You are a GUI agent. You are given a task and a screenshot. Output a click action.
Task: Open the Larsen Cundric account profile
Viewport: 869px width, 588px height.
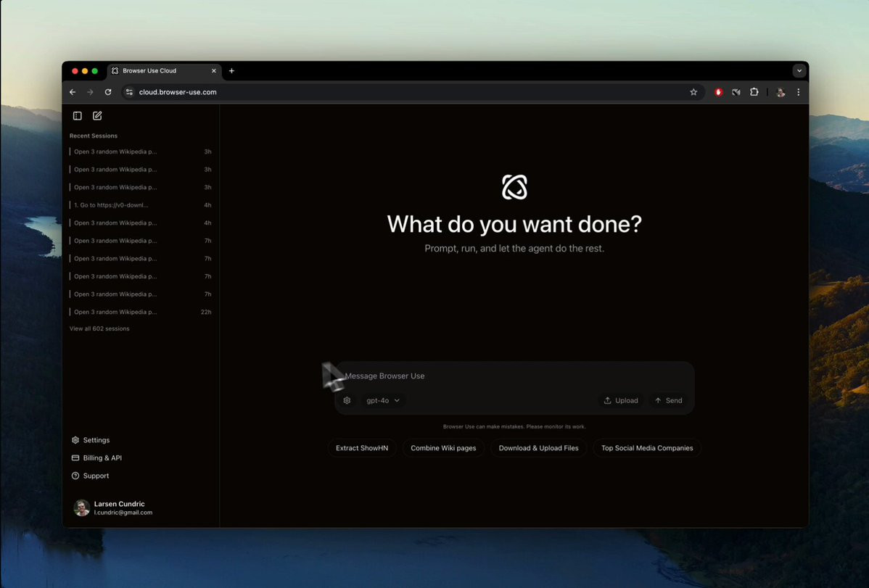click(113, 508)
